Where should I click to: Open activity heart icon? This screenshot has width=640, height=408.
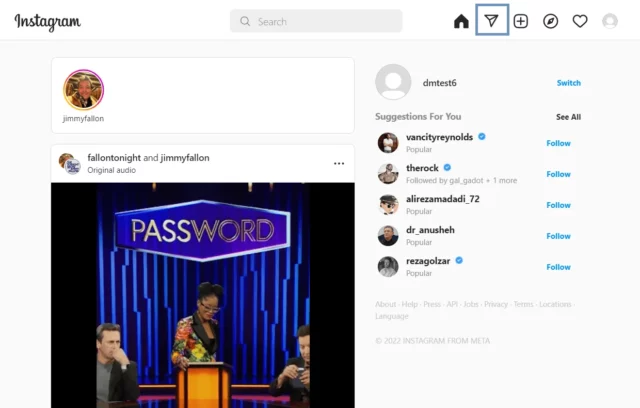pos(580,21)
